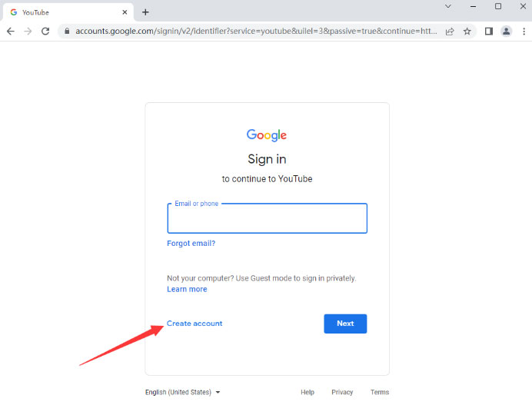Expand the tab search chevron

[448, 6]
